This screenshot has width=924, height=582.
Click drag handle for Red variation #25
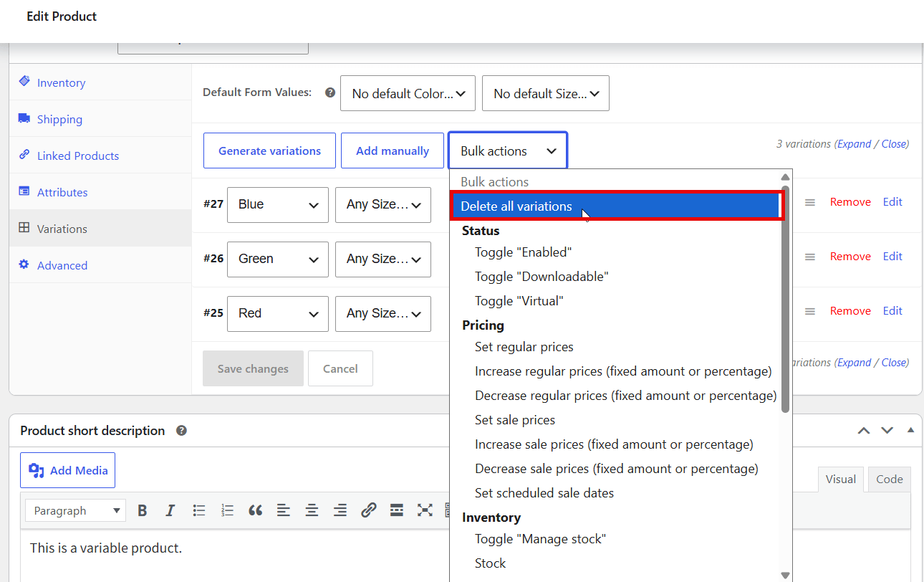(x=810, y=312)
